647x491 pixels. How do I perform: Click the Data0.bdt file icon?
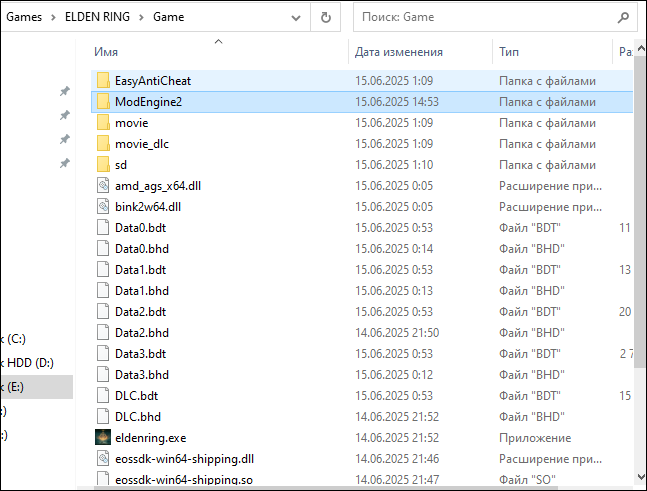coord(103,228)
